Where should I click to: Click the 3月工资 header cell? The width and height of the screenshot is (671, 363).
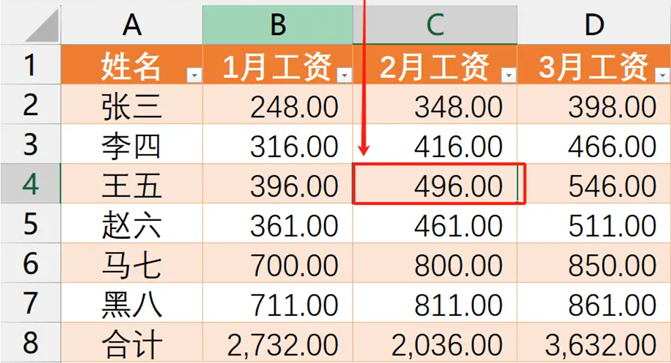point(594,65)
